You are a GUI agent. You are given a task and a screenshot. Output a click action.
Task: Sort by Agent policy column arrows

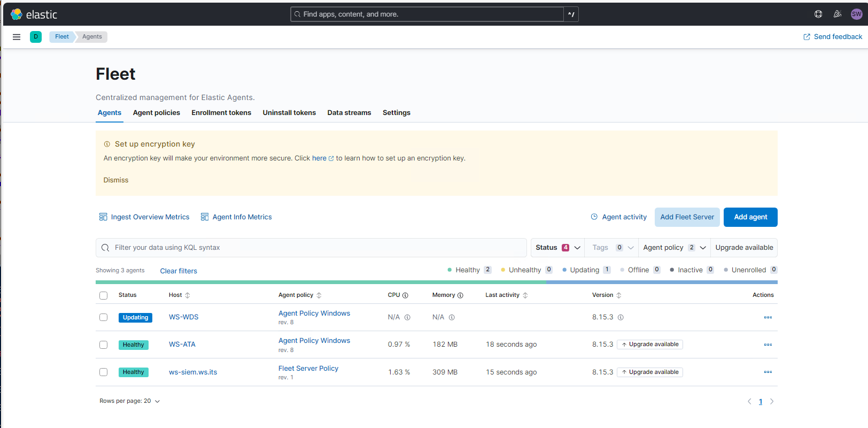pos(319,295)
